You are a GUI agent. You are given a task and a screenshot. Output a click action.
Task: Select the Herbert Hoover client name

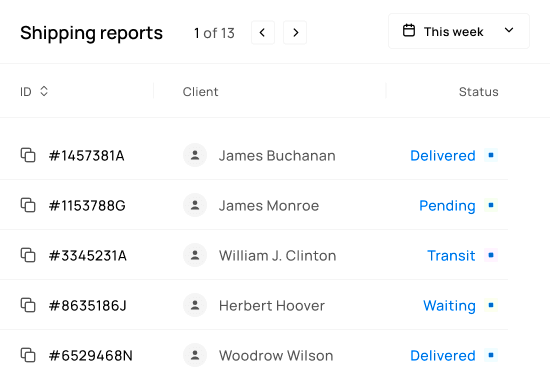pos(271,306)
